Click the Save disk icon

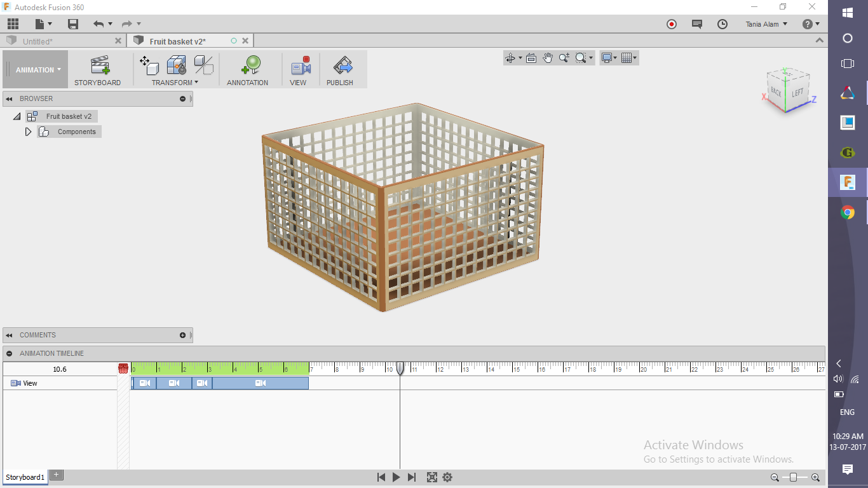73,24
